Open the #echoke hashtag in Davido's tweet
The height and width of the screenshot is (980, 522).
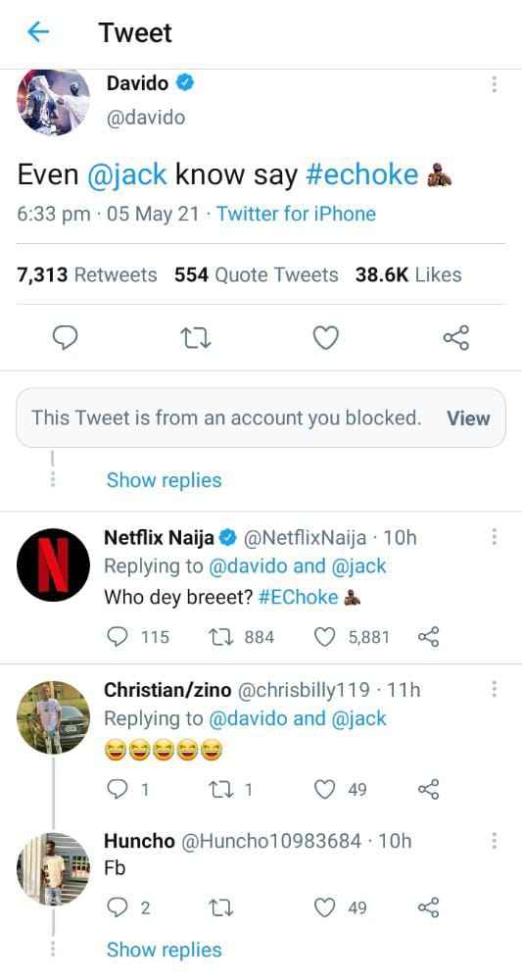(362, 175)
